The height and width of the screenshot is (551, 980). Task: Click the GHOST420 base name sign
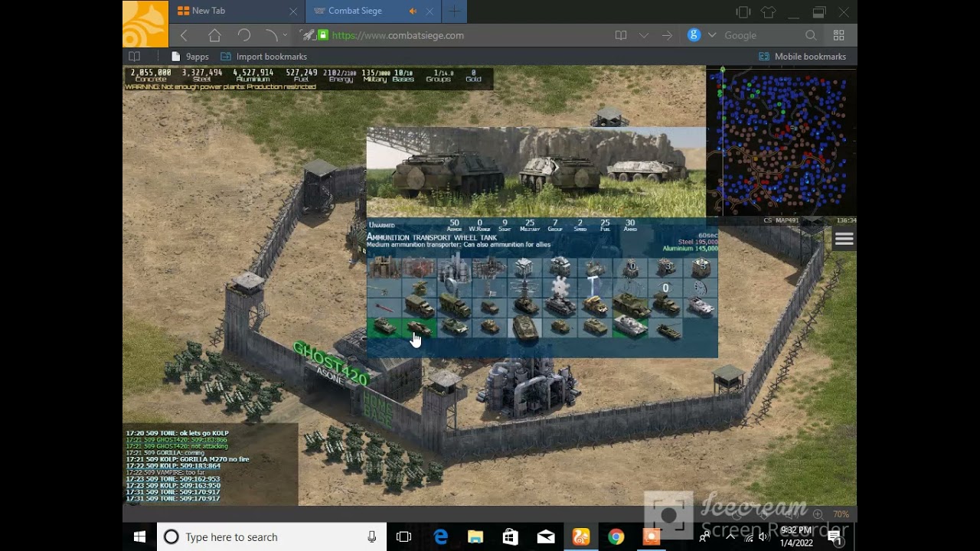click(331, 362)
